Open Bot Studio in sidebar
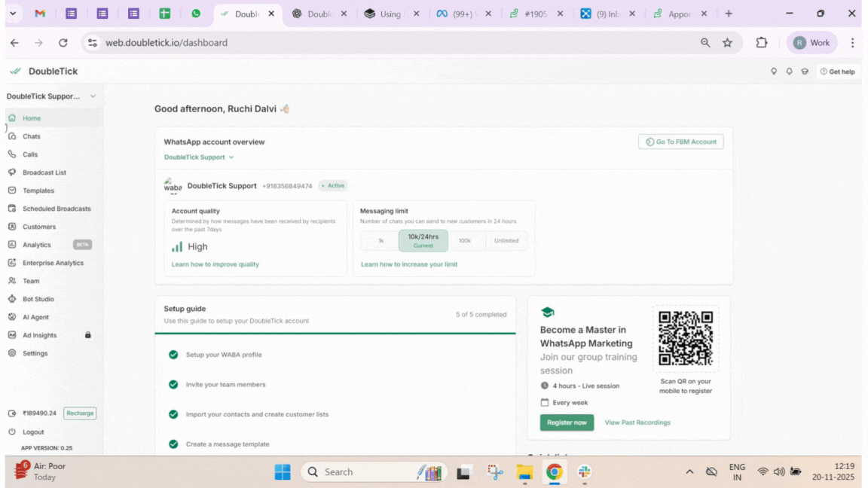 tap(38, 299)
